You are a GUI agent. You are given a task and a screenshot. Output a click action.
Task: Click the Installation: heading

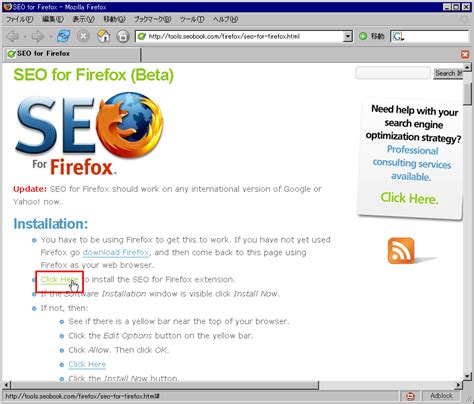(x=51, y=224)
